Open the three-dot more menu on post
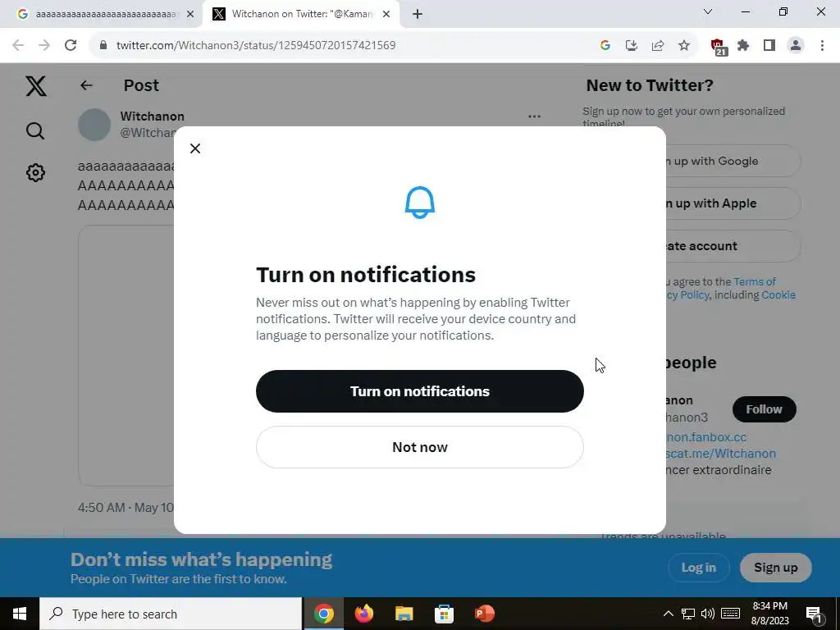 (x=534, y=116)
